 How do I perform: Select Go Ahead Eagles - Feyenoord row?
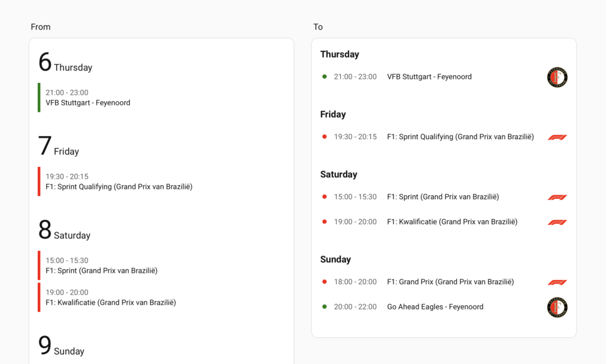click(x=435, y=307)
